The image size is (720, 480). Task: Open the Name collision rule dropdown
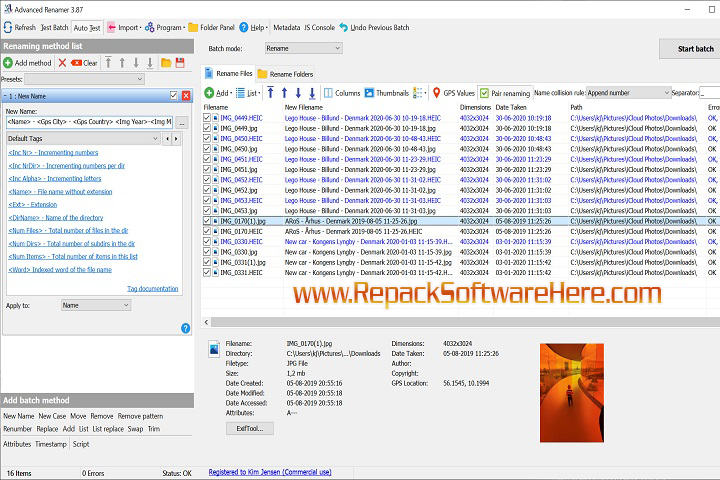(628, 93)
